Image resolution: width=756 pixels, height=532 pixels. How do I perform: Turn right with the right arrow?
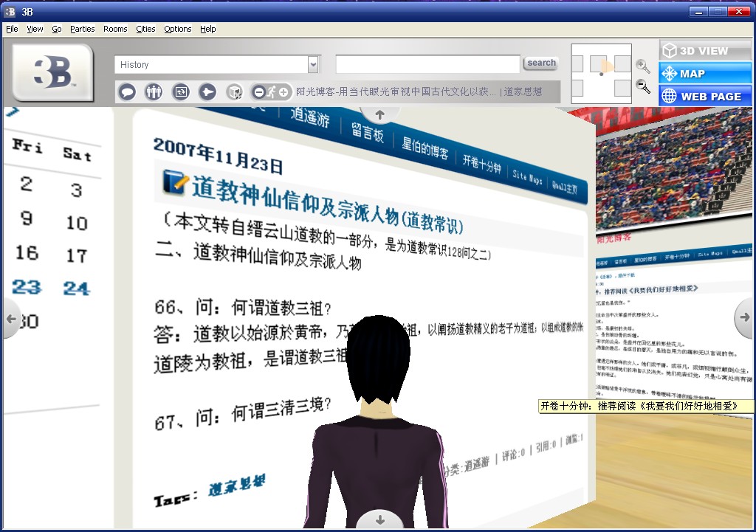(744, 317)
